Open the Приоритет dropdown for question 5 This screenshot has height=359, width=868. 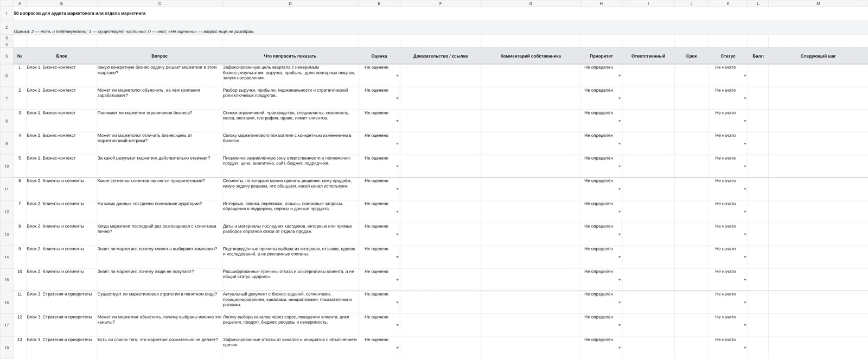[x=620, y=166]
